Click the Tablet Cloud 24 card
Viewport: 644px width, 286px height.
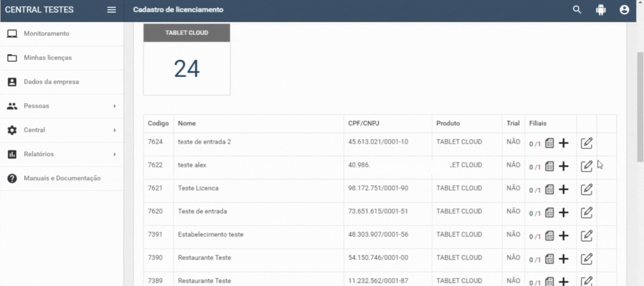pyautogui.click(x=187, y=59)
